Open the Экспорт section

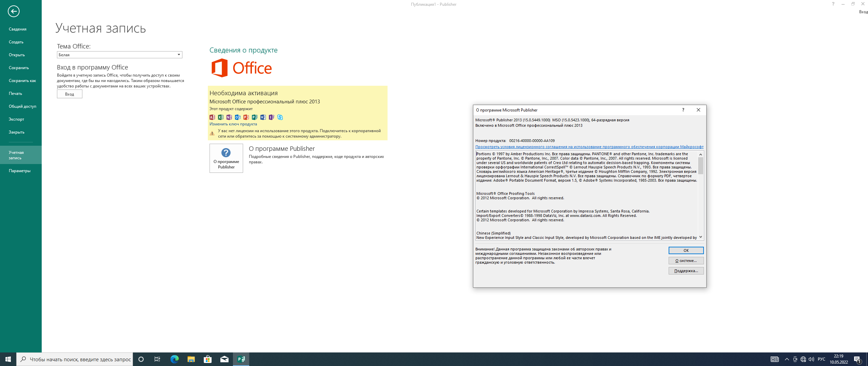point(21,119)
